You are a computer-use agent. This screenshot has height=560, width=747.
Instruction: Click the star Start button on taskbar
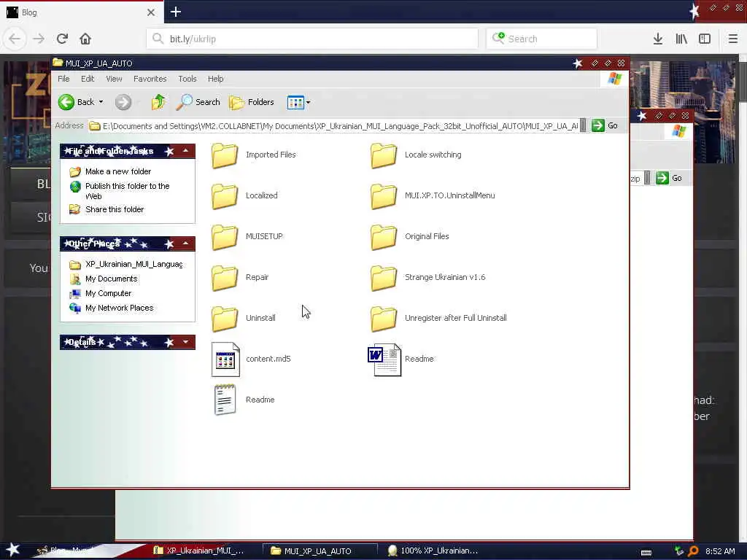pos(12,550)
